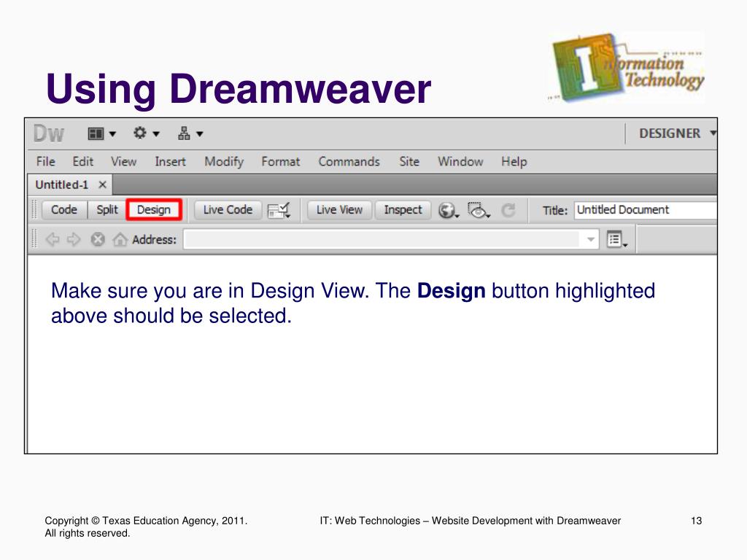Open the Visual aids eye icon
This screenshot has height=560, width=747.
(x=479, y=211)
